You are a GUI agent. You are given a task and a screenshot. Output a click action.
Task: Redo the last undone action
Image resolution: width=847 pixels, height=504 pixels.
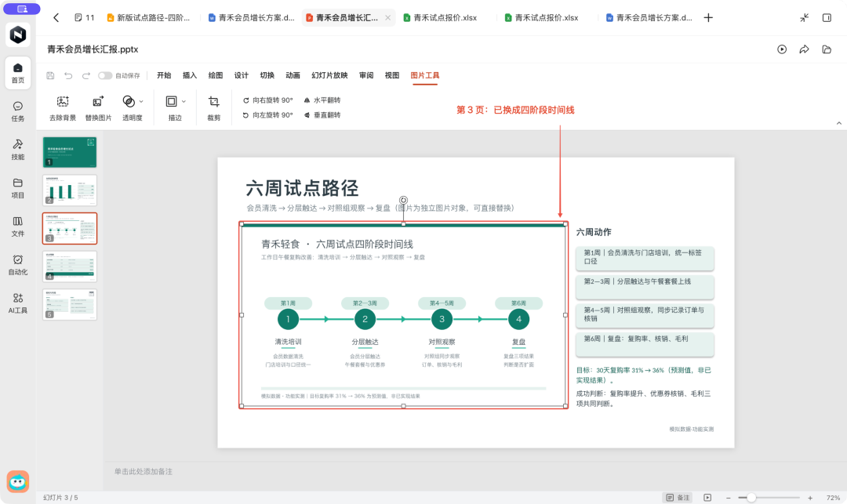86,75
